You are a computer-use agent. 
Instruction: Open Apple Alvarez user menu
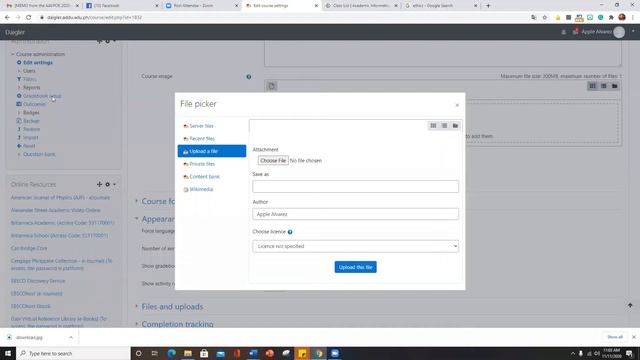(x=607, y=32)
